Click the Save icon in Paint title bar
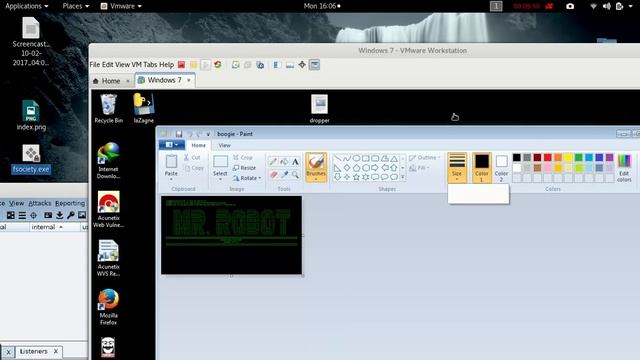Screen dimensions: 640x360 tap(179, 134)
